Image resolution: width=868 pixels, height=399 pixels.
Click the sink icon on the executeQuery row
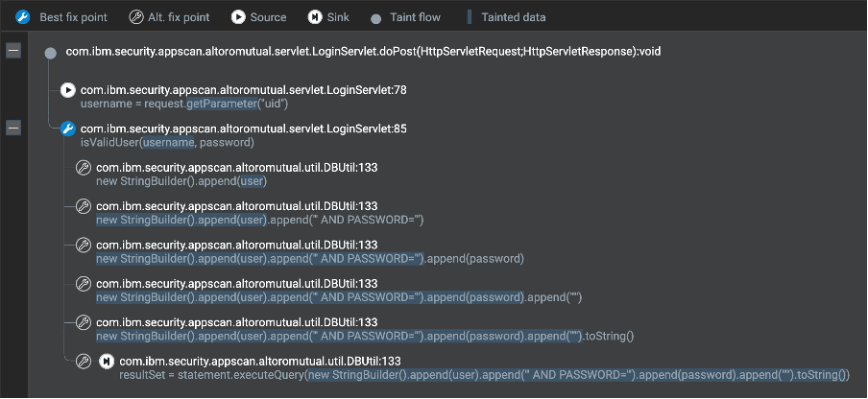click(x=107, y=362)
